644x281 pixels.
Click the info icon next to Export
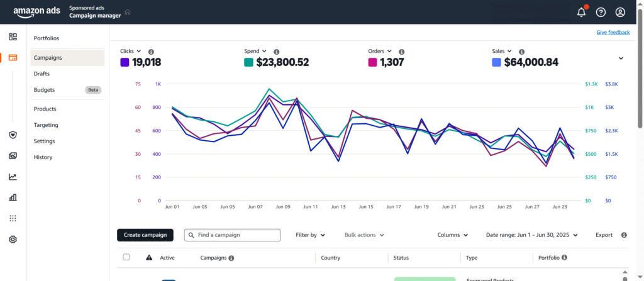624,235
